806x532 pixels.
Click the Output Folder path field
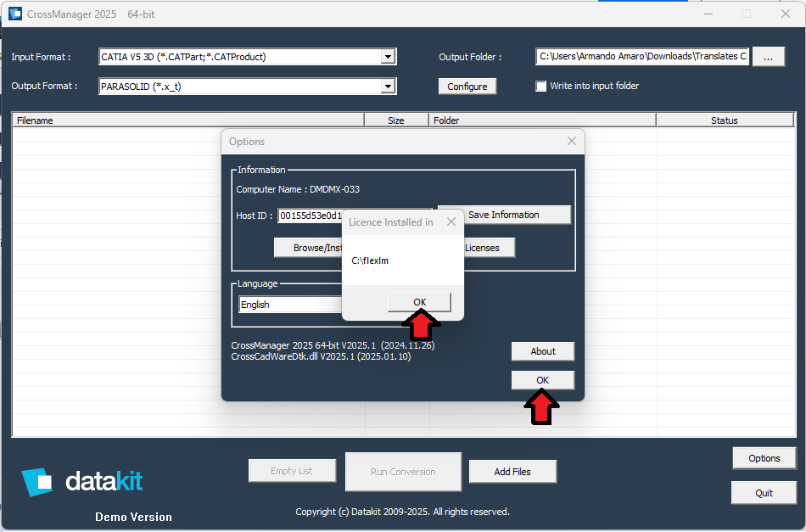click(x=642, y=56)
